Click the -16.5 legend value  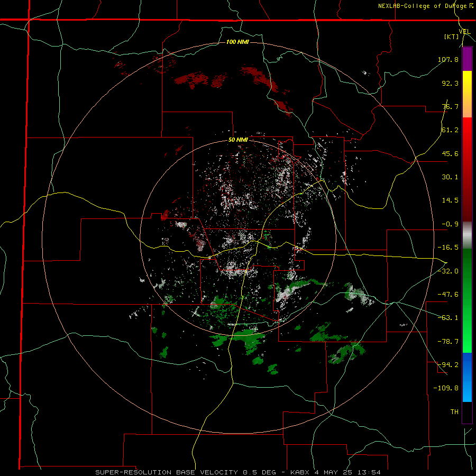448,248
